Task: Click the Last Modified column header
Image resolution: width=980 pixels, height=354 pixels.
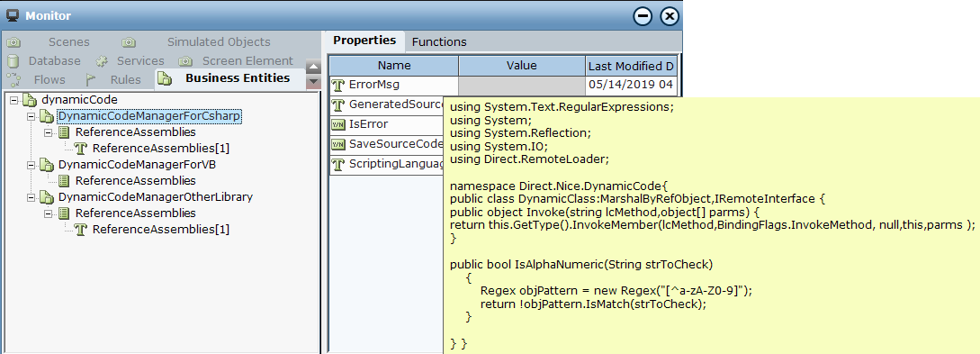Action: click(631, 66)
